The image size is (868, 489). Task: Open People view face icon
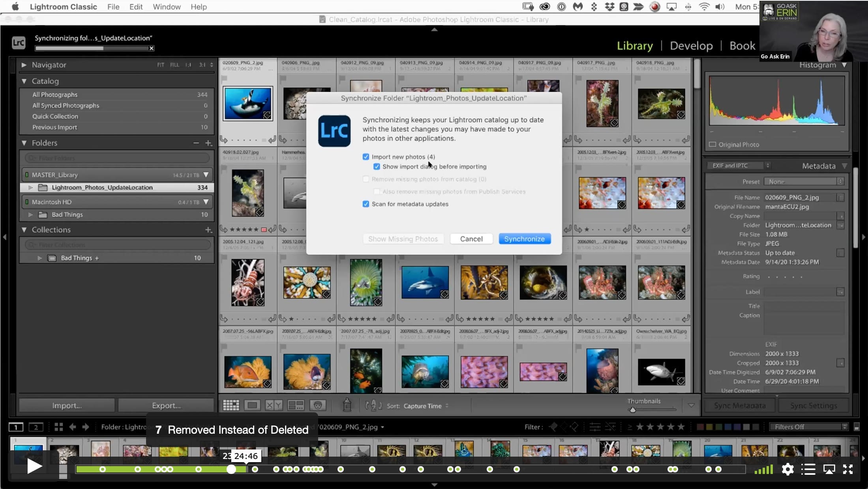click(x=318, y=405)
